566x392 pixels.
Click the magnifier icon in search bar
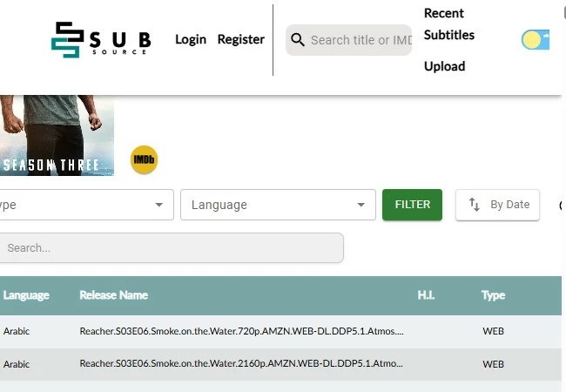(x=298, y=40)
